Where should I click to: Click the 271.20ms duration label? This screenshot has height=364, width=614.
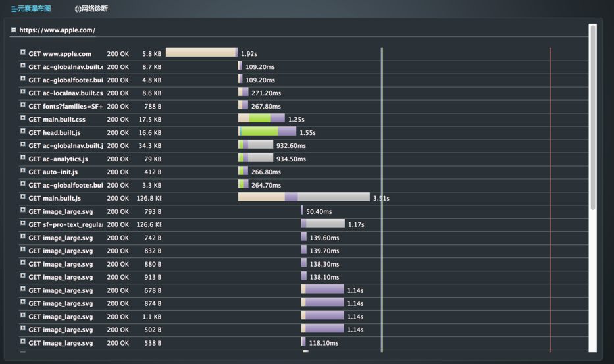pos(266,93)
